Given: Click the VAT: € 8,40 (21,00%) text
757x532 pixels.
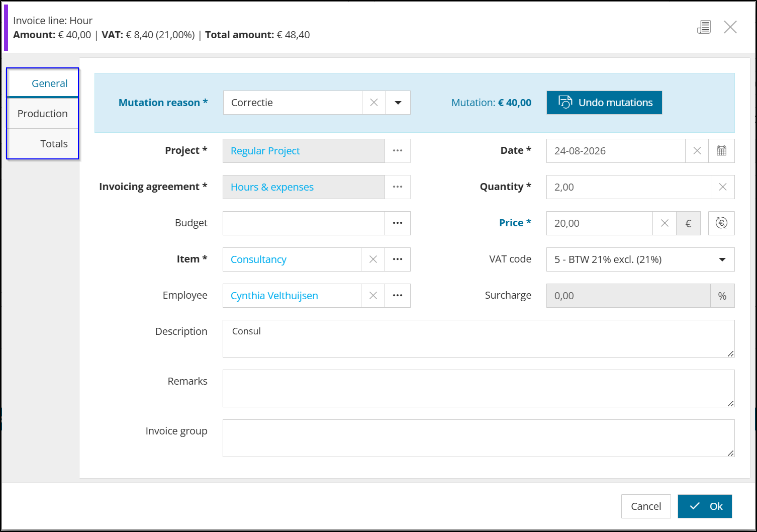Looking at the screenshot, I should click(x=148, y=35).
